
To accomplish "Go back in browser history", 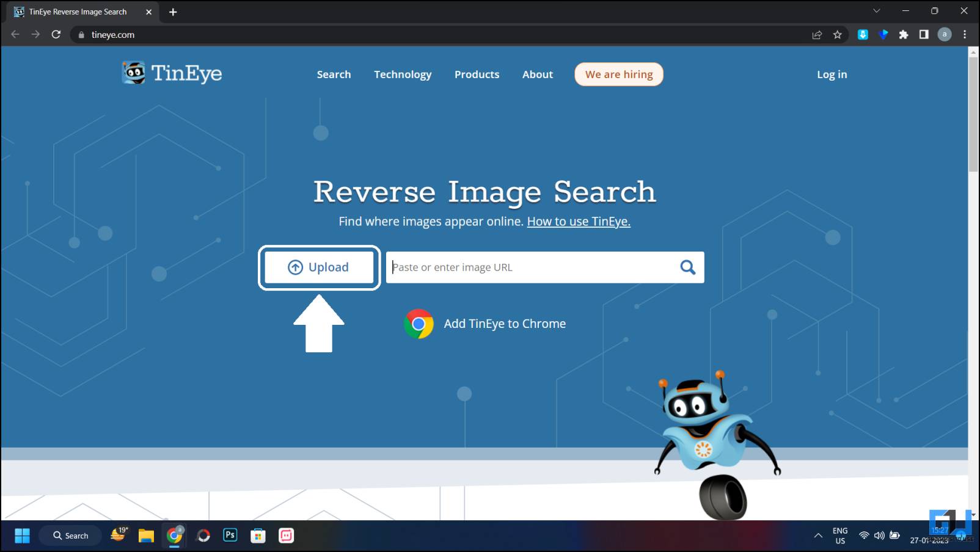I will (x=15, y=34).
